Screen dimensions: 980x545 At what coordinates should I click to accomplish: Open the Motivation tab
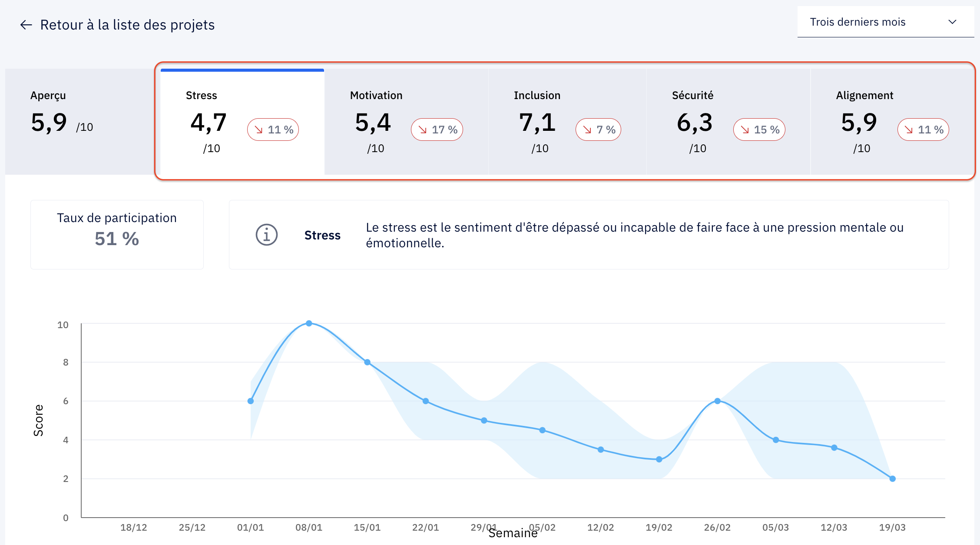tap(407, 122)
